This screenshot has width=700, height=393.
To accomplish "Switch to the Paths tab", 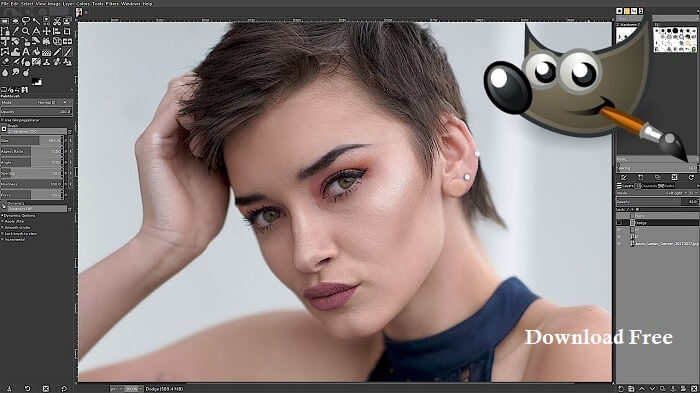I will click(x=667, y=186).
